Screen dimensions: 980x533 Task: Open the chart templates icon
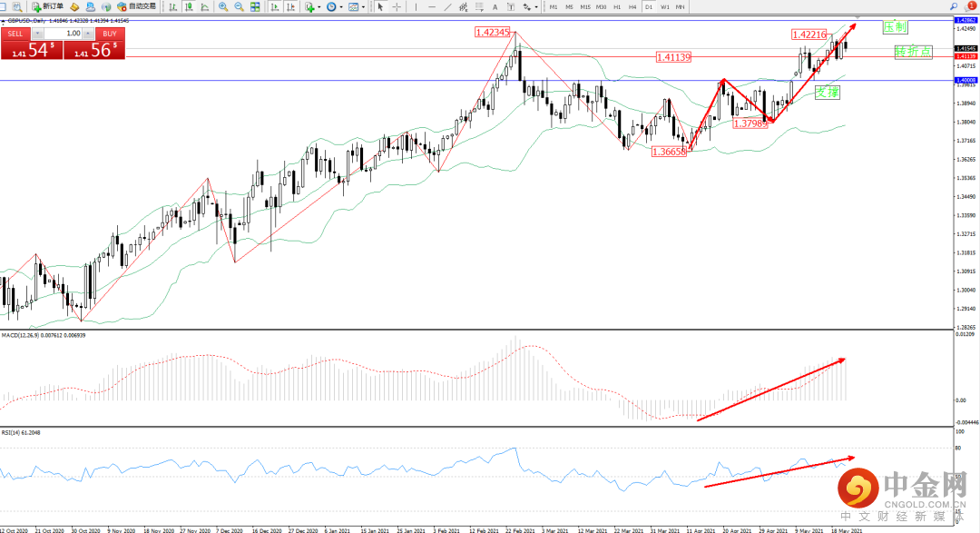354,7
